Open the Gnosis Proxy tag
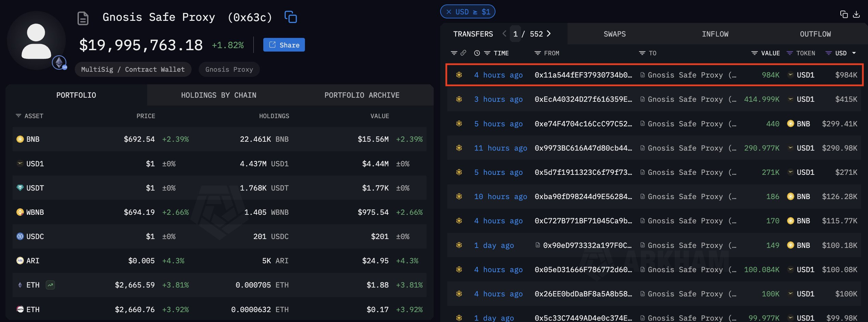Viewport: 868px width, 322px height. point(229,69)
